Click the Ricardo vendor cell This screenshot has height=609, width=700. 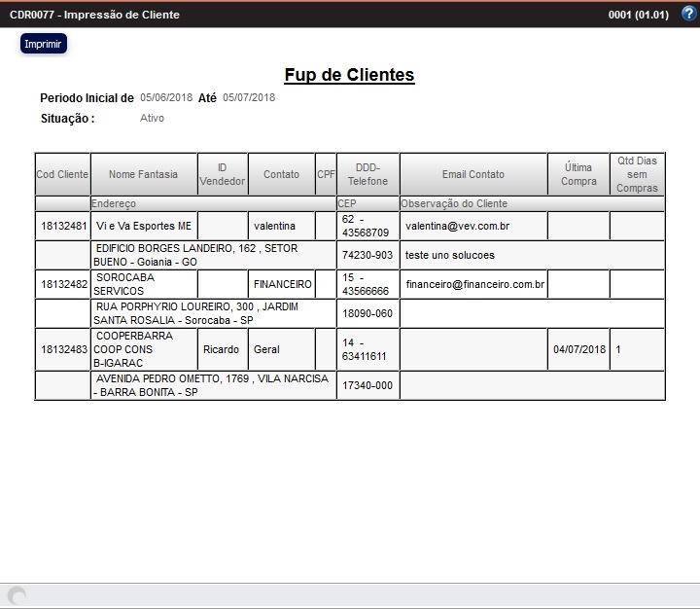pyautogui.click(x=223, y=349)
